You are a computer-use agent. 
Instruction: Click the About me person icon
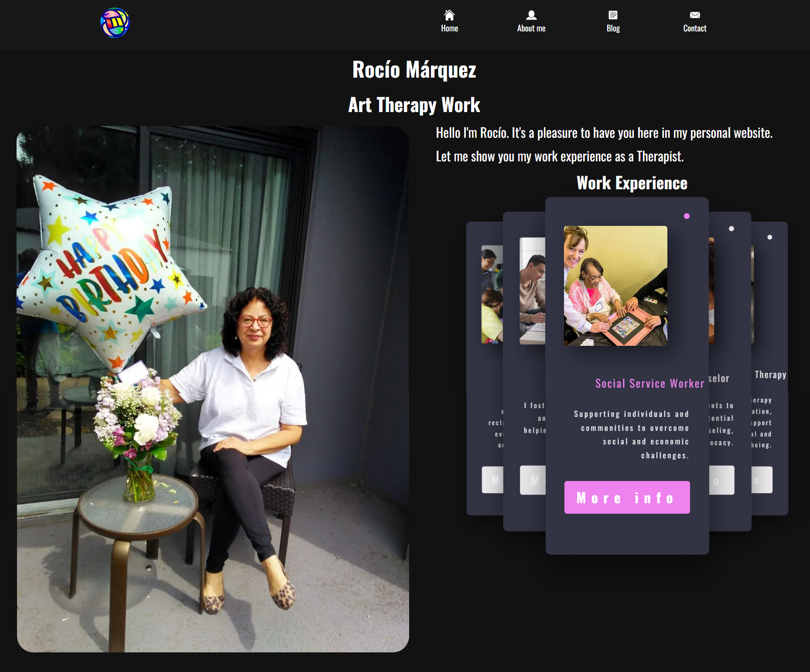531,15
